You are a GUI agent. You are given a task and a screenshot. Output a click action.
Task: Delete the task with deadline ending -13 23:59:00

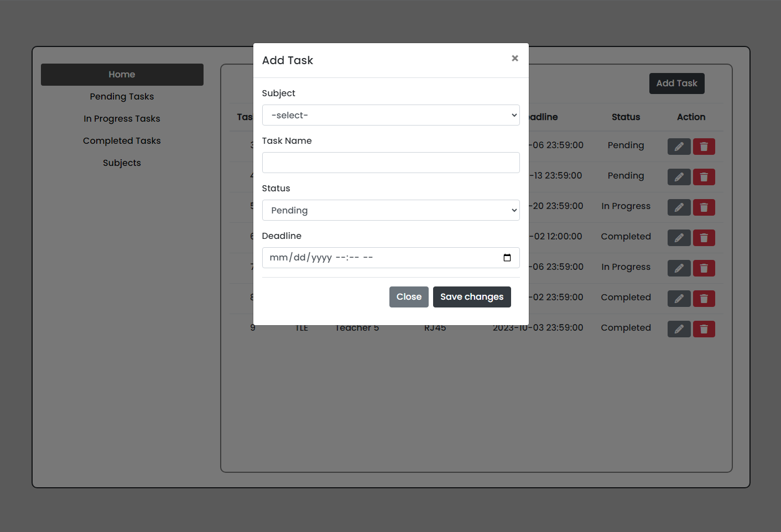[704, 177]
